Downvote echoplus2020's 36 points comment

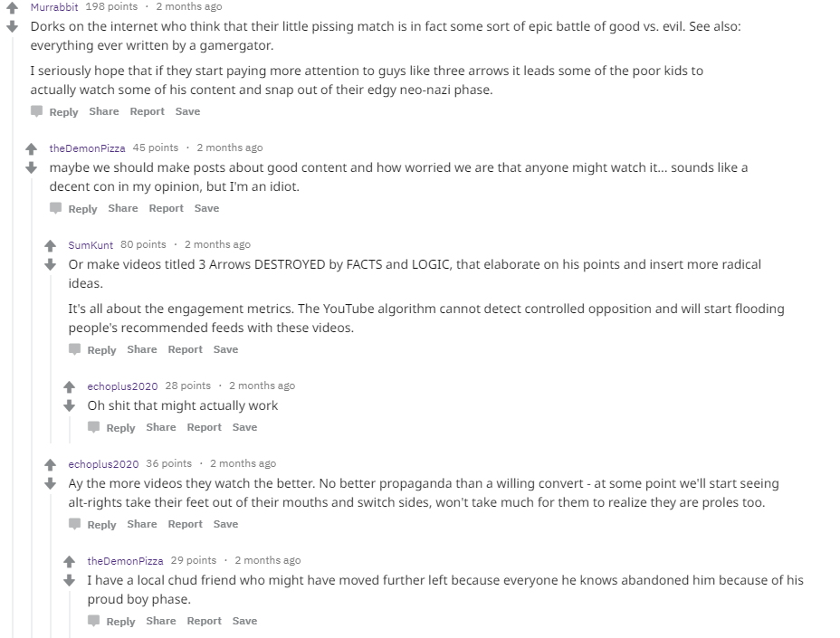pyautogui.click(x=51, y=483)
